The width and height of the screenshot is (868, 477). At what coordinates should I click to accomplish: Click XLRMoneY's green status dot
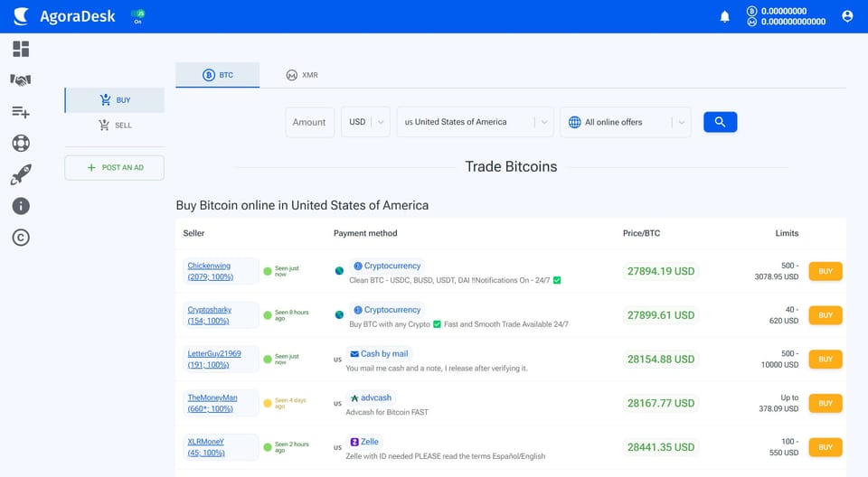(x=268, y=447)
